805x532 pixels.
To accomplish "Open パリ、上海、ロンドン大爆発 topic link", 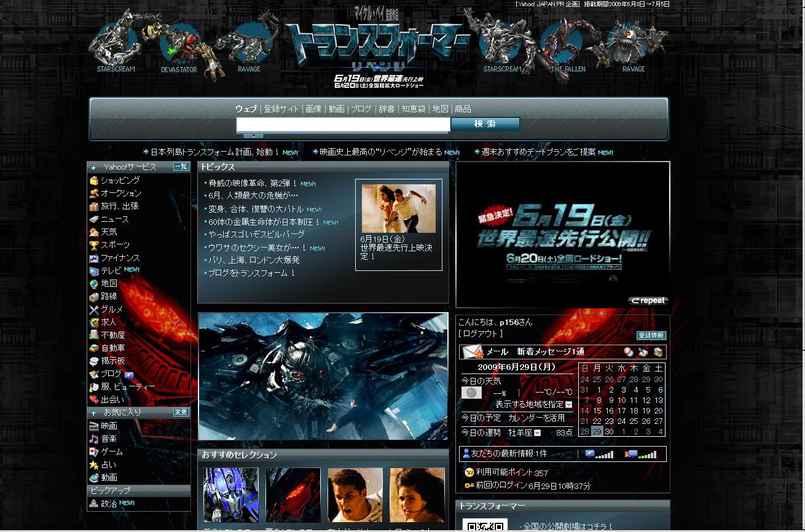I will (254, 260).
